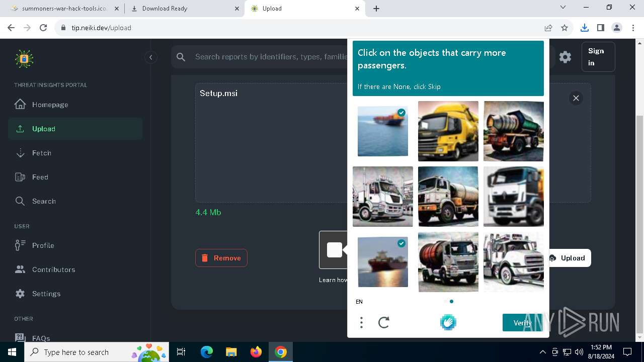Open Search from the sidebar menu

pos(75,201)
